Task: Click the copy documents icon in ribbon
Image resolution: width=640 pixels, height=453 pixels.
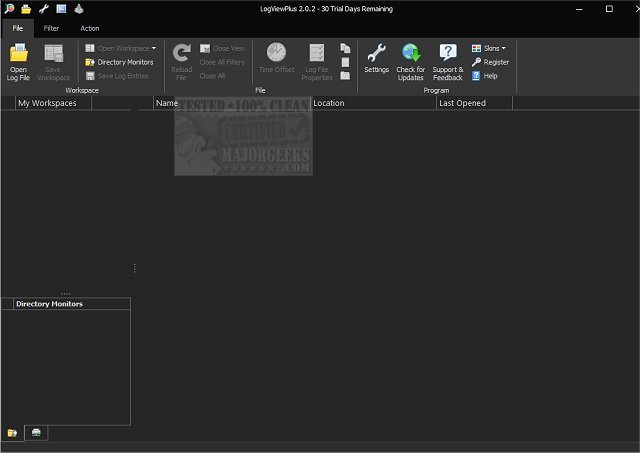Action: 345,48
